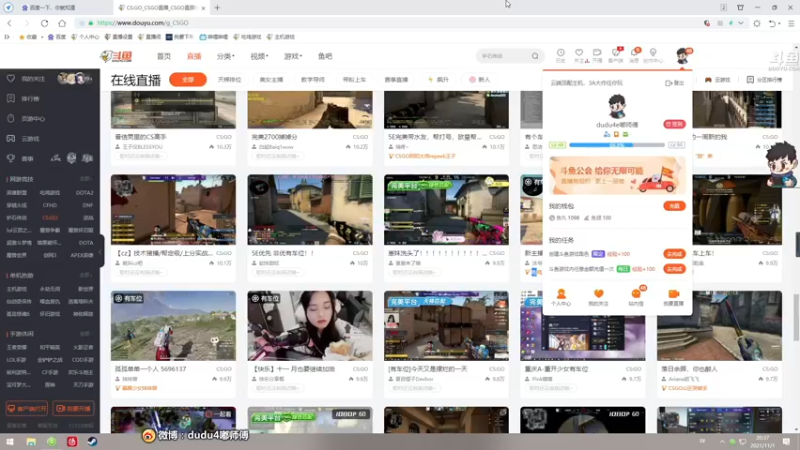The width and height of the screenshot is (800, 450).
Task: Click the 充值 wallet recharge button
Action: pos(674,206)
